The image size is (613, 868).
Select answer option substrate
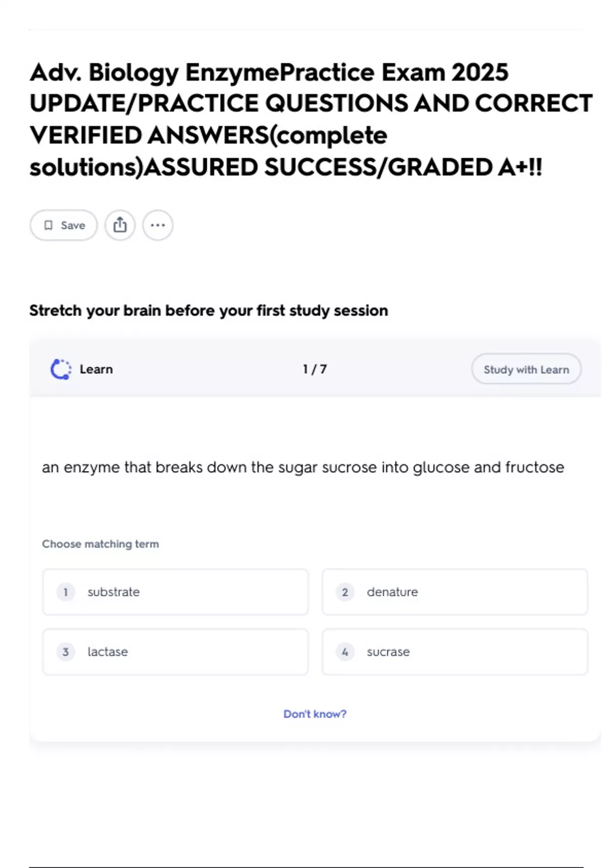(x=175, y=592)
